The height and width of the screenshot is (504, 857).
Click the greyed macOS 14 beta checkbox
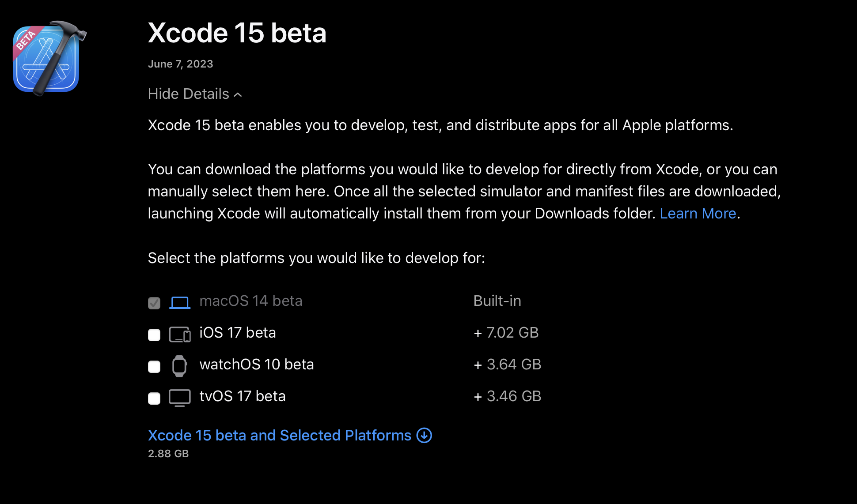coord(154,303)
